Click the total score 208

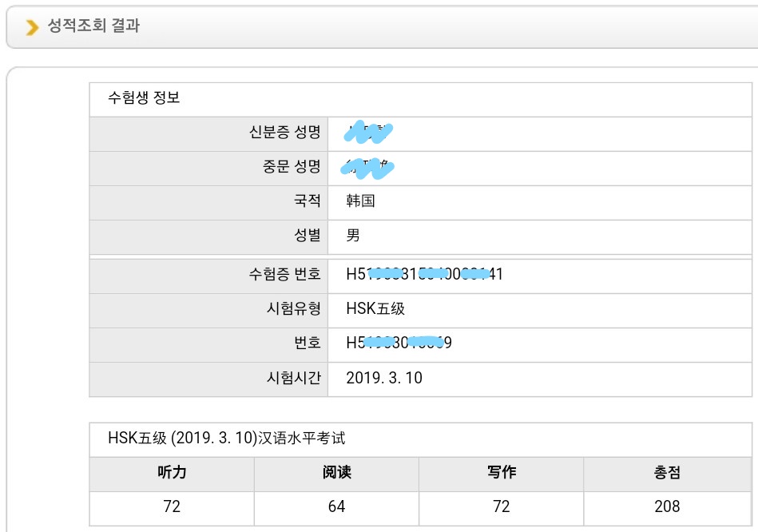[666, 506]
